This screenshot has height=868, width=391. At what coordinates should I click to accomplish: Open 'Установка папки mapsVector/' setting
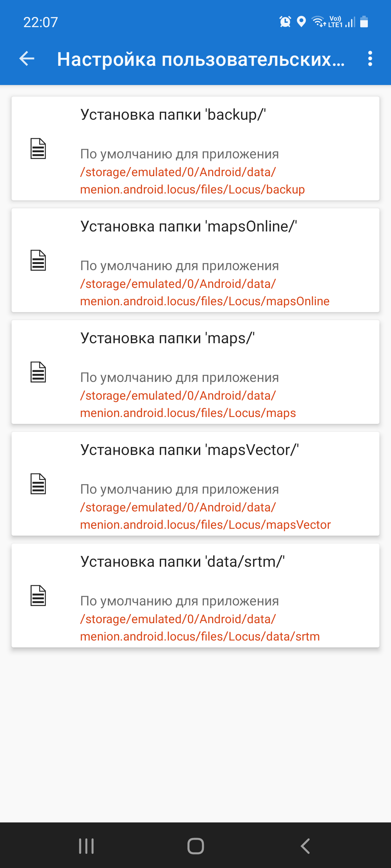tap(189, 450)
